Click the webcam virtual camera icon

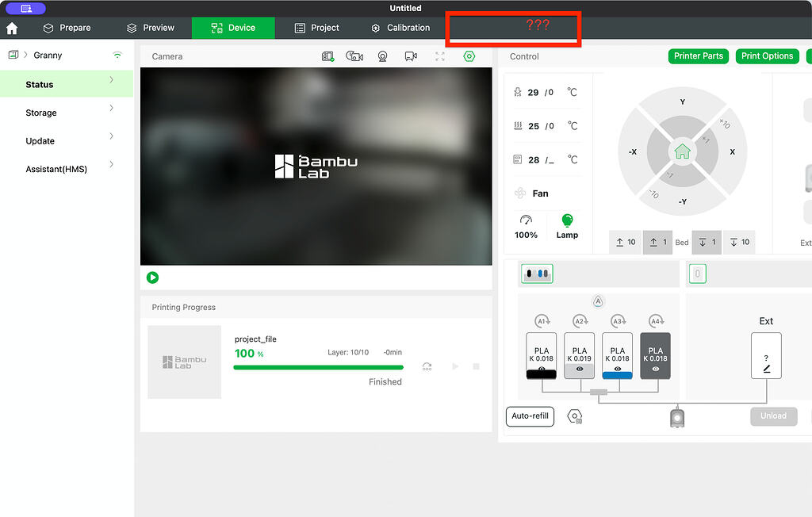point(383,56)
